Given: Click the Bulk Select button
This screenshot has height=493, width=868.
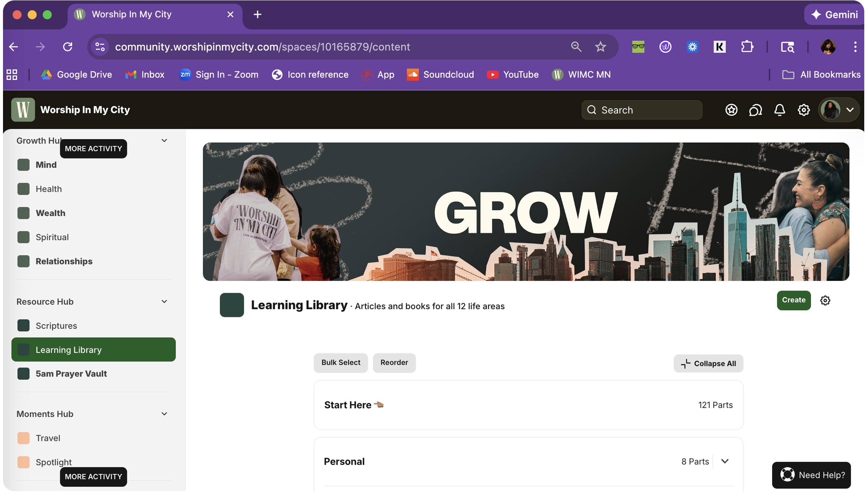Looking at the screenshot, I should coord(341,363).
